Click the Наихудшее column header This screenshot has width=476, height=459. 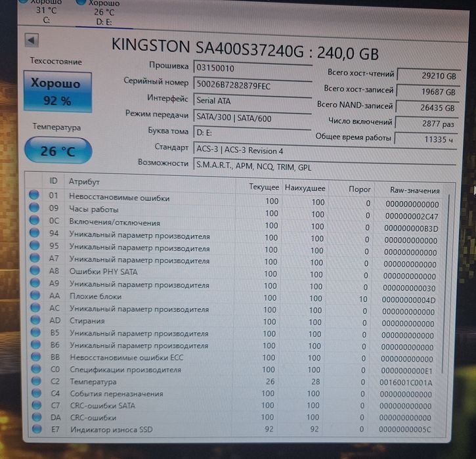[305, 188]
